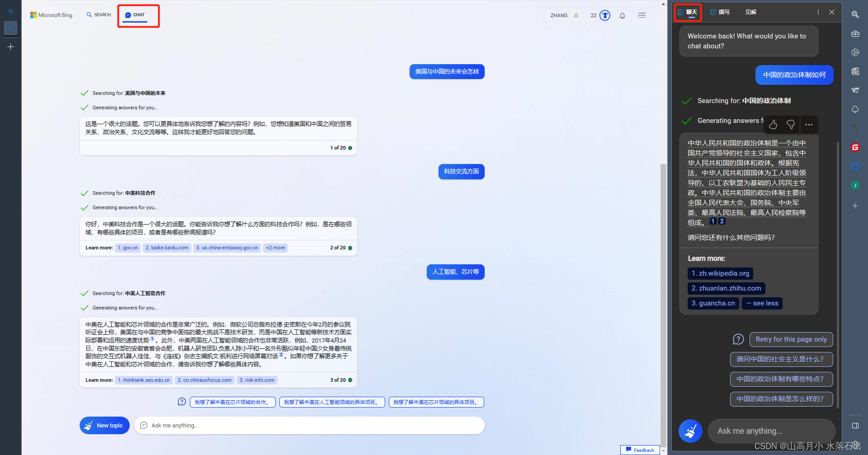868x455 pixels.
Task: Select the 聊天 tab in the sidebar
Action: (x=688, y=12)
